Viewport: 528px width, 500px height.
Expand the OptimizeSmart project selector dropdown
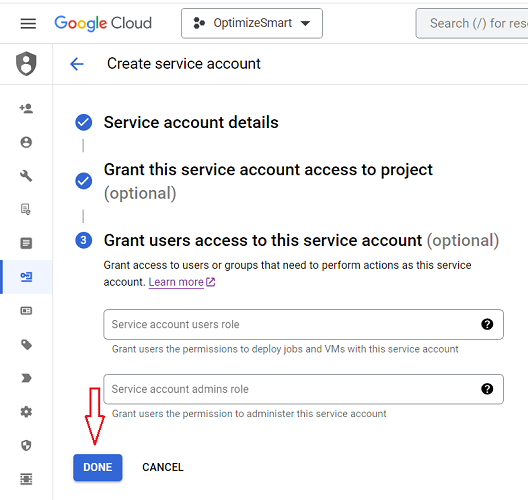point(252,23)
